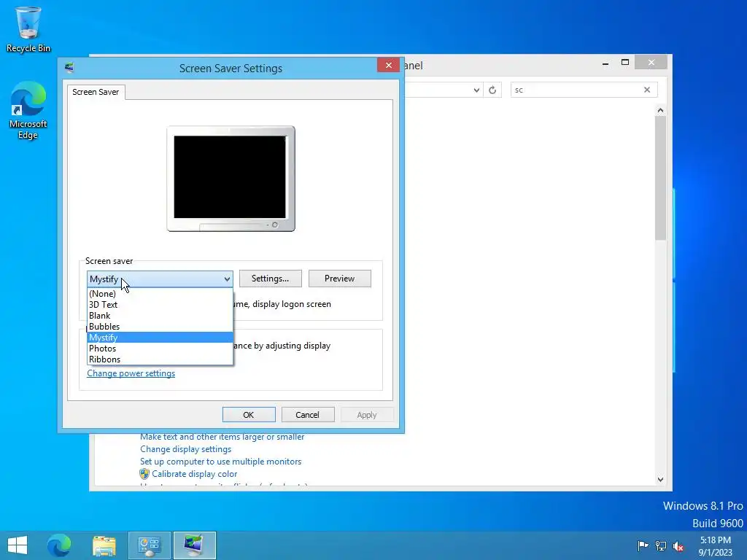Switch to Control Panel taskbar item
The height and width of the screenshot is (560, 747).
(x=149, y=545)
